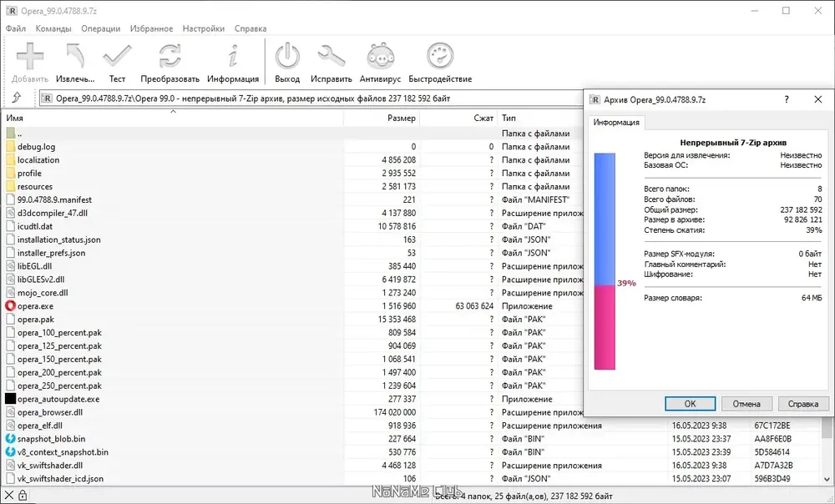Click the help question mark in dialog

787,99
